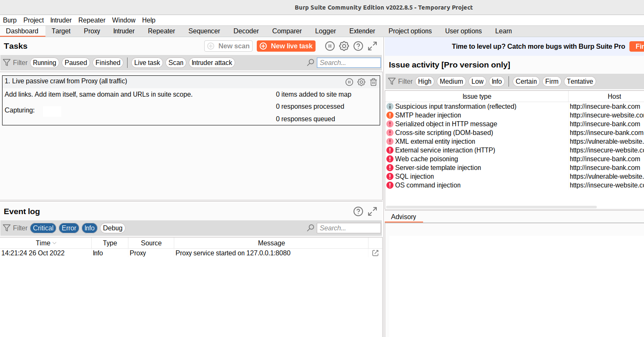Select the Server-side template injection issue row
The height and width of the screenshot is (337, 644).
coord(514,168)
